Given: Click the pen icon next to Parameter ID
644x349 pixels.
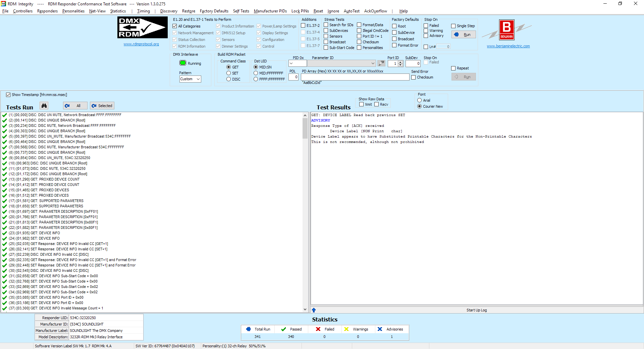Looking at the screenshot, I should click(381, 63).
